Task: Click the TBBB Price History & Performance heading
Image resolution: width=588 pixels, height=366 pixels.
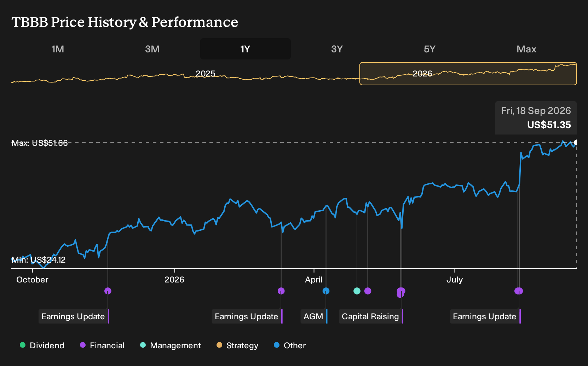Action: tap(125, 22)
